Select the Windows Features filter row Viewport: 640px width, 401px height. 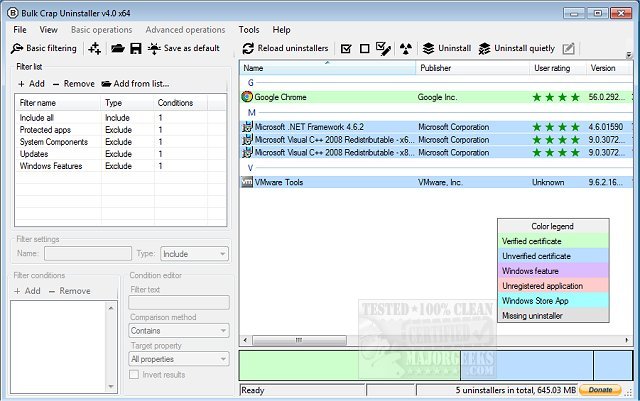120,166
